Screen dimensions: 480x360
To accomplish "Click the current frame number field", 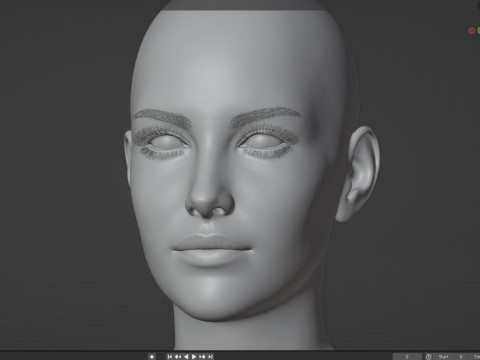I will pos(407,357).
